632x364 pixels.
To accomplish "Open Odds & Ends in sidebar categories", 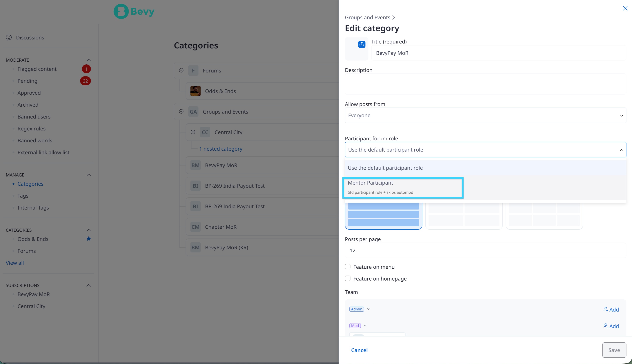I will coord(33,239).
